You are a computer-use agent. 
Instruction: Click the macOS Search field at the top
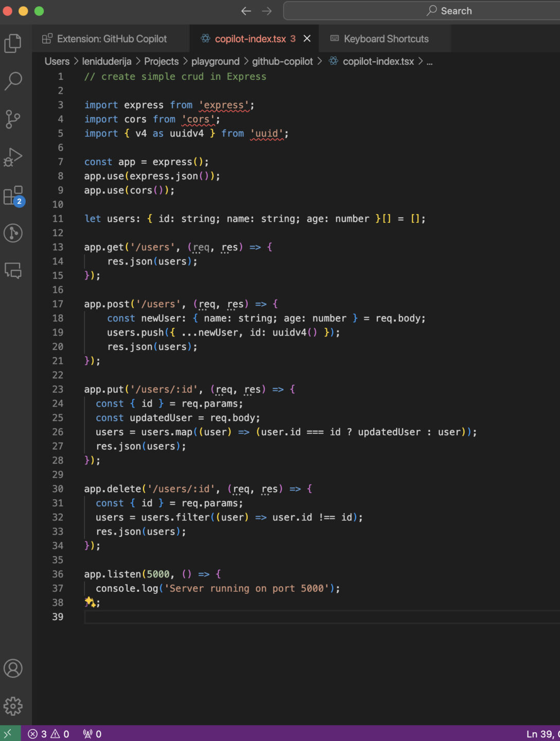[x=448, y=10]
